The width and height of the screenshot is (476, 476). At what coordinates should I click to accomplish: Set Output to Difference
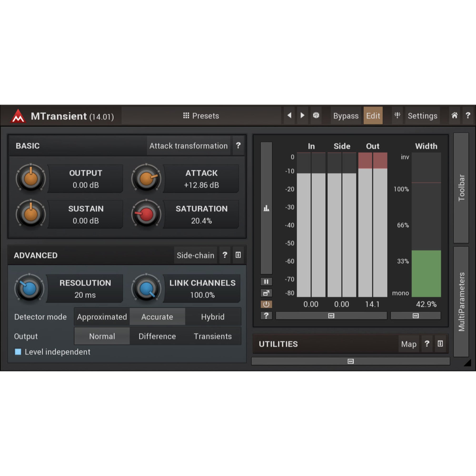pos(157,336)
